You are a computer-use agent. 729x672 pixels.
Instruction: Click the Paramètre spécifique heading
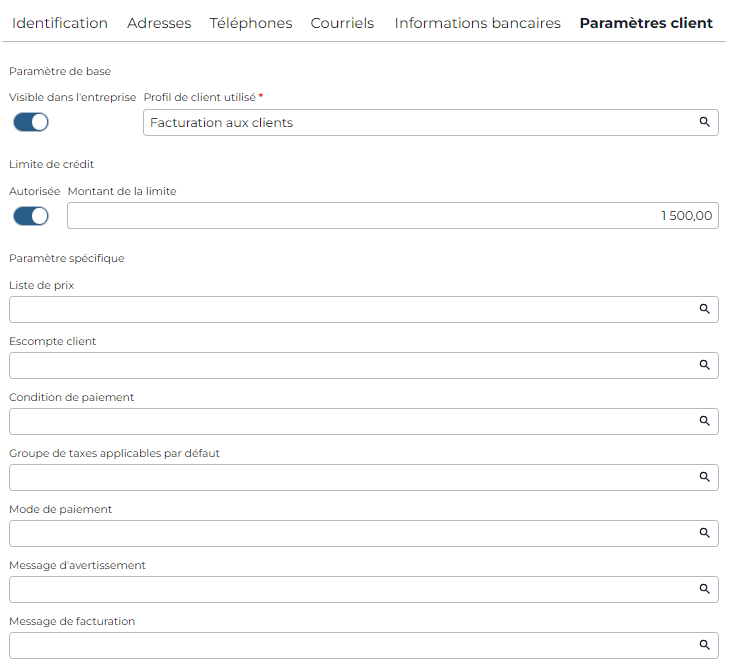[x=66, y=259]
